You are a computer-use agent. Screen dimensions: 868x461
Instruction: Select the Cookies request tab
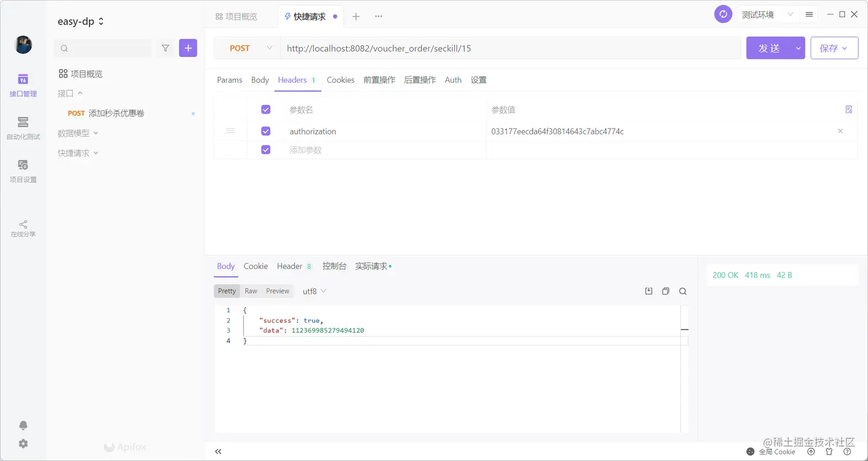(340, 80)
